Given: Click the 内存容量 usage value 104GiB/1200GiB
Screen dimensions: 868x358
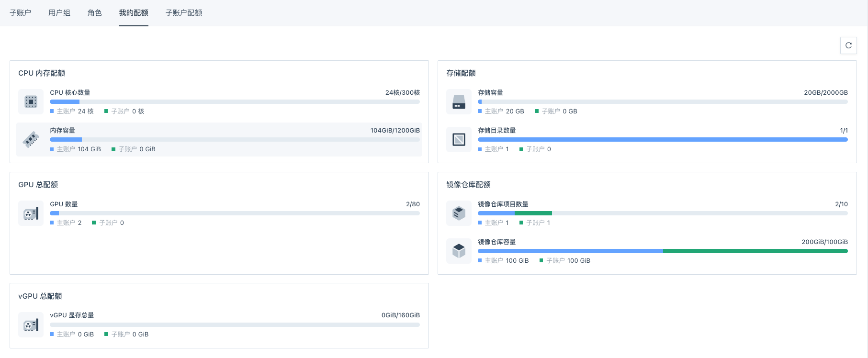Looking at the screenshot, I should [395, 130].
